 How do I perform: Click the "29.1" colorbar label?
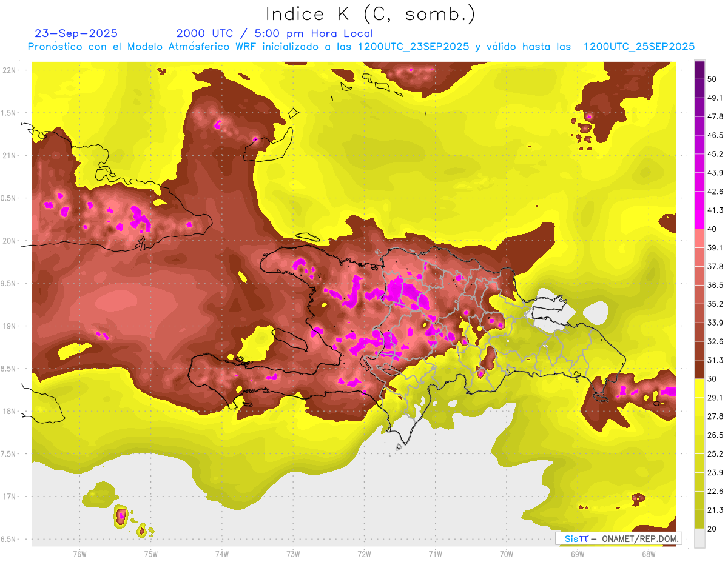pos(715,397)
